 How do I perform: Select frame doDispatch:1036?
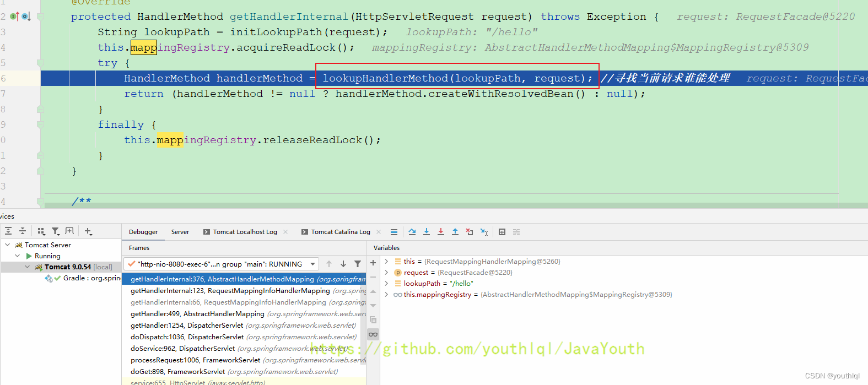tap(244, 337)
